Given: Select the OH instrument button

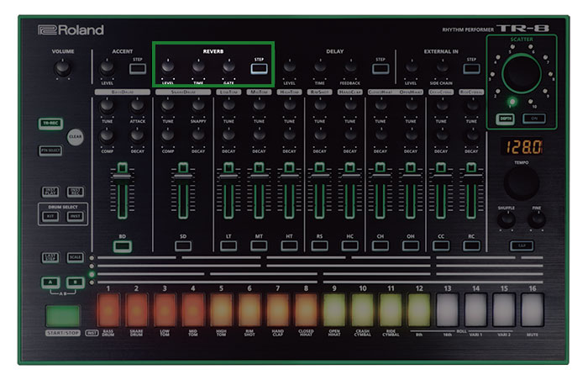Looking at the screenshot, I should click(411, 246).
